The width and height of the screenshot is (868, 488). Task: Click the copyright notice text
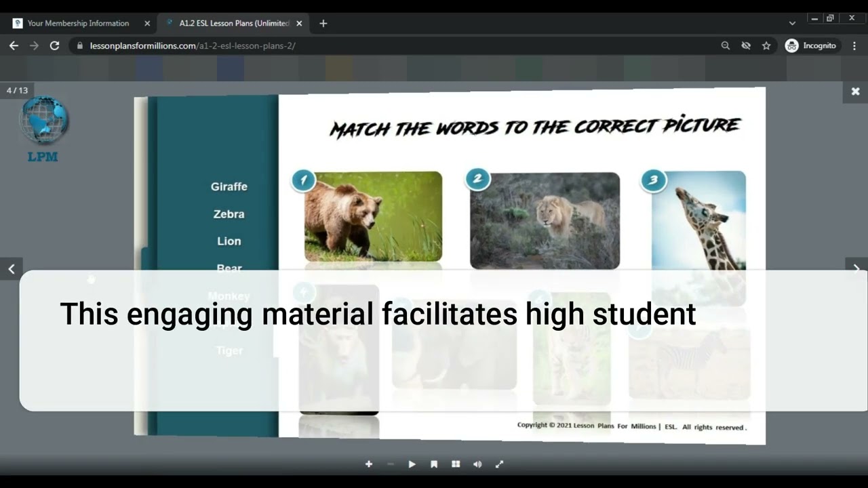coord(631,426)
